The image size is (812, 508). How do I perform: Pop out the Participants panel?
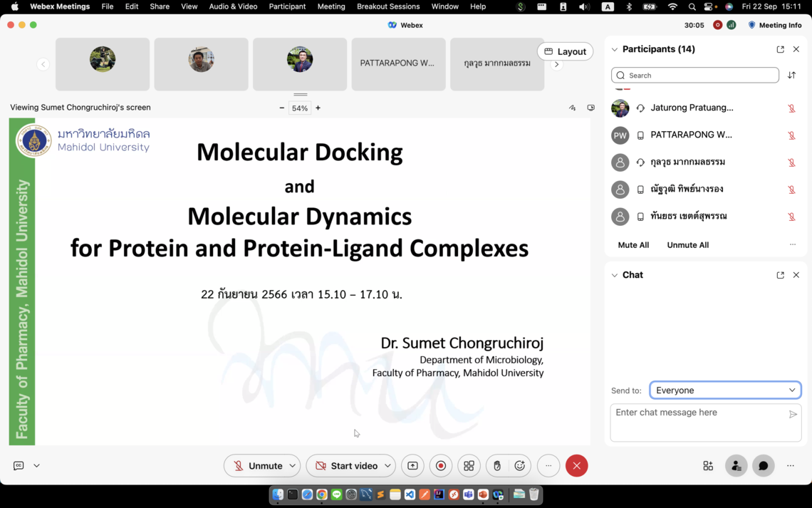[780, 49]
